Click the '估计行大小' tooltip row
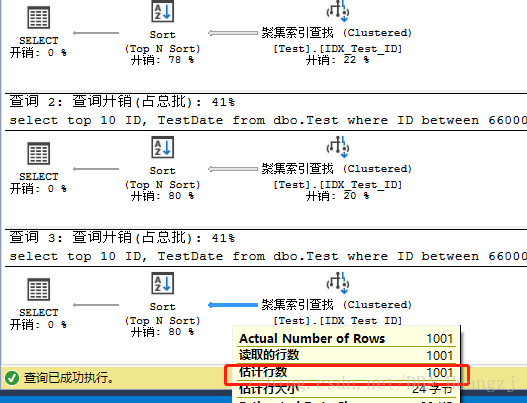 [x=346, y=389]
